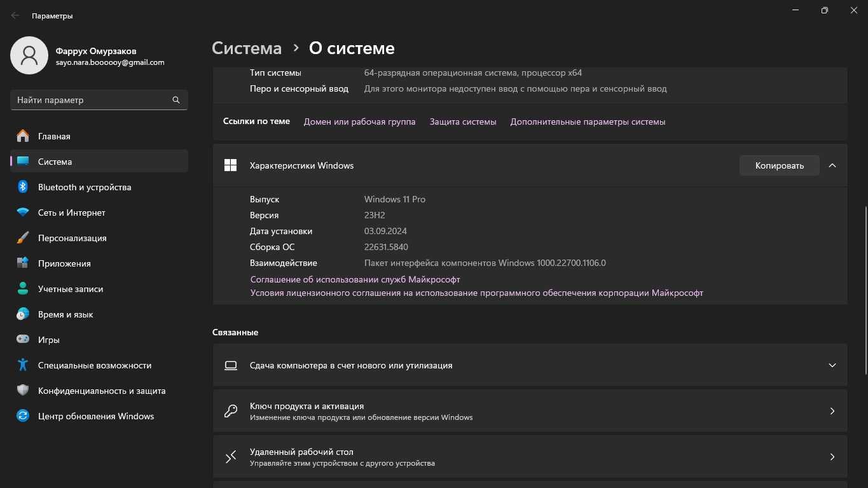This screenshot has width=868, height=488.
Task: Click the remote desktop icon beside Удаленный рабочий стол
Action: click(x=231, y=457)
